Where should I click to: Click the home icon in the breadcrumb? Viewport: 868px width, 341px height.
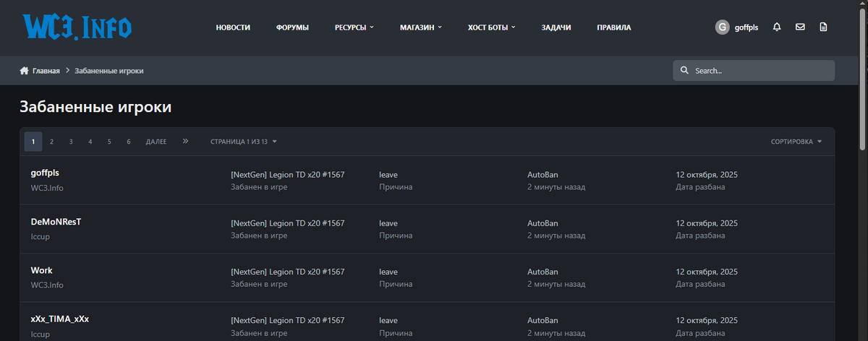(x=24, y=71)
